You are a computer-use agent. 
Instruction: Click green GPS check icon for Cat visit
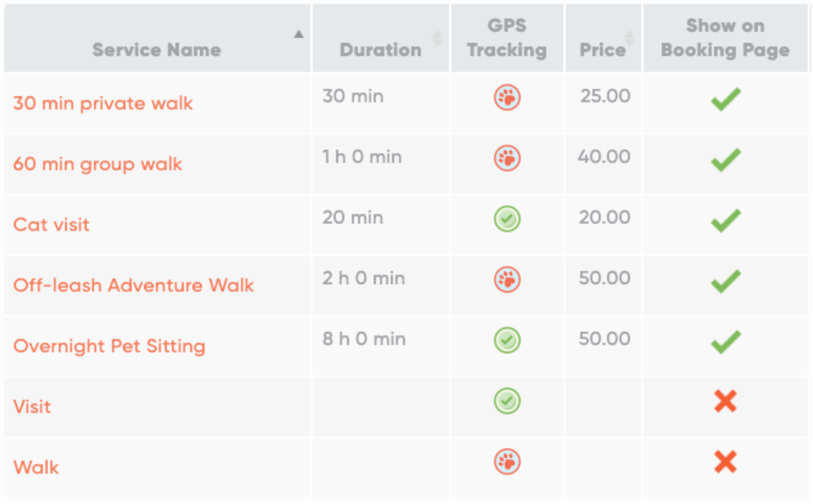pos(507,219)
